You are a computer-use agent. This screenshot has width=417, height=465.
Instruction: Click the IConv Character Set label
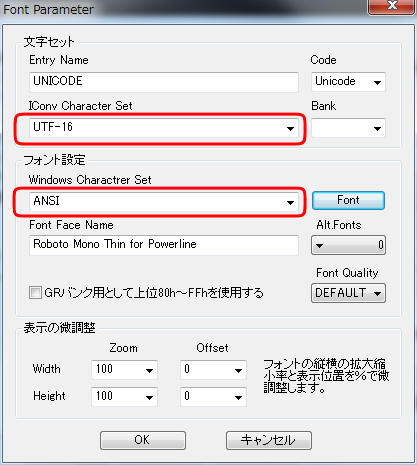coord(80,106)
